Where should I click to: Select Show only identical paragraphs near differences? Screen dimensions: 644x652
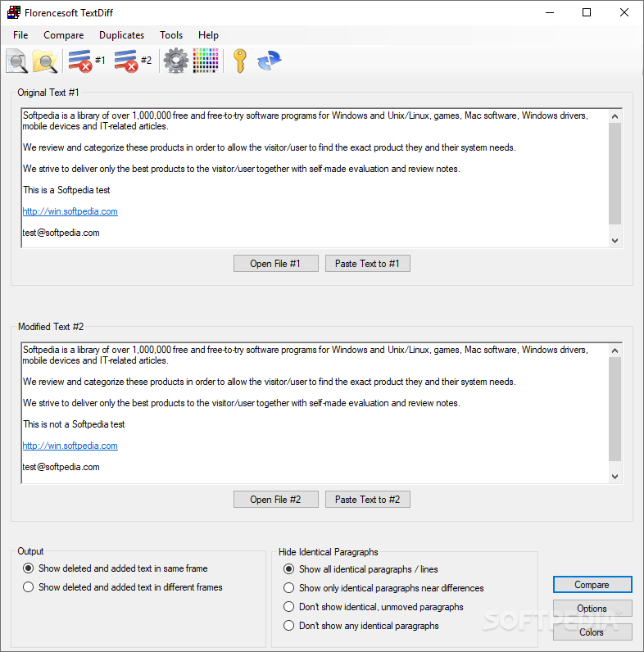383,588
